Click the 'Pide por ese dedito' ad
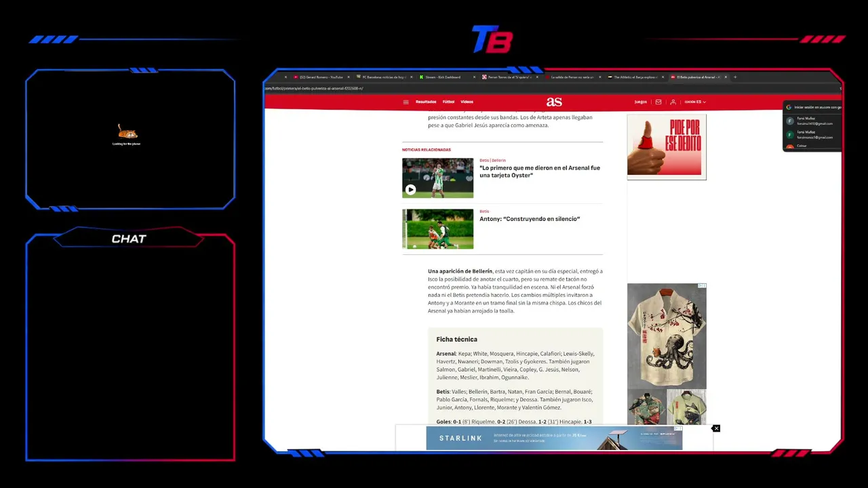Image resolution: width=868 pixels, height=488 pixels. point(667,146)
